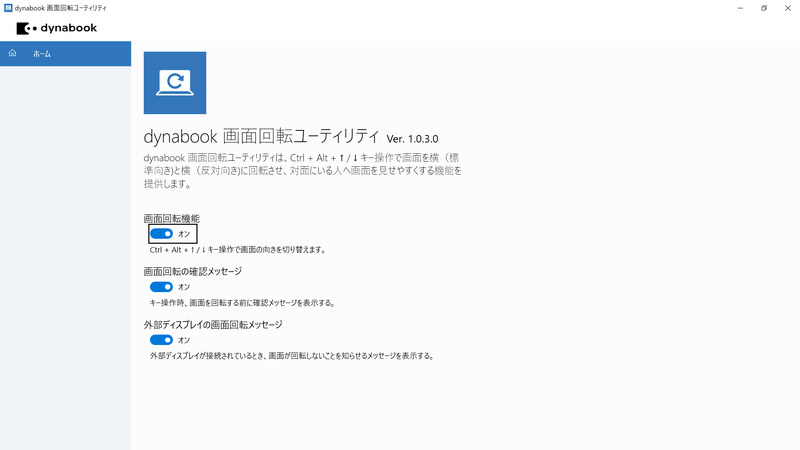Viewport: 800px width, 450px height.
Task: Toggle 外部ディスプレイの画面回転メッセージ switch
Action: 161,340
